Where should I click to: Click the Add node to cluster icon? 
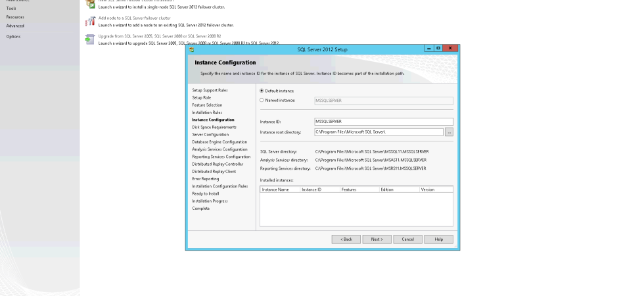click(x=91, y=21)
